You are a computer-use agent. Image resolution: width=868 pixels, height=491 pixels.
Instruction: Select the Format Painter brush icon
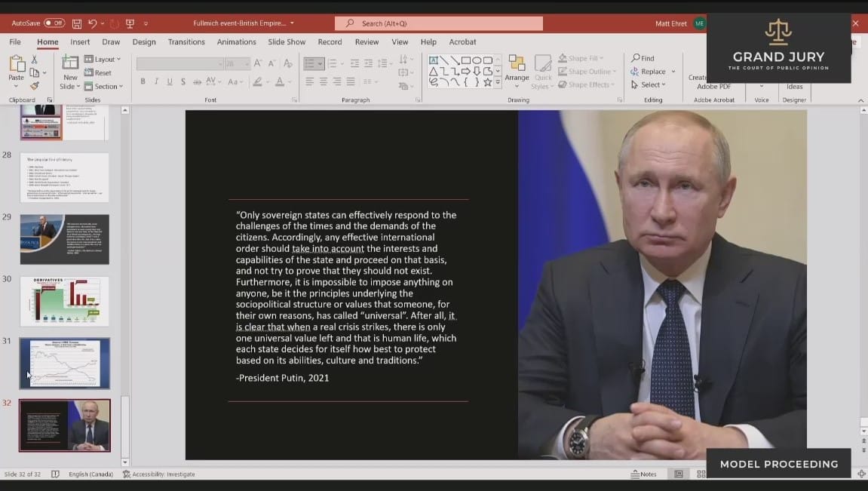pos(35,86)
